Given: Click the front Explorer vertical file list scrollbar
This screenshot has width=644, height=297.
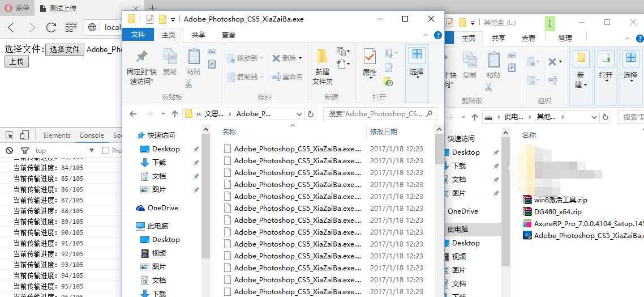Looking at the screenshot, I should point(439,149).
